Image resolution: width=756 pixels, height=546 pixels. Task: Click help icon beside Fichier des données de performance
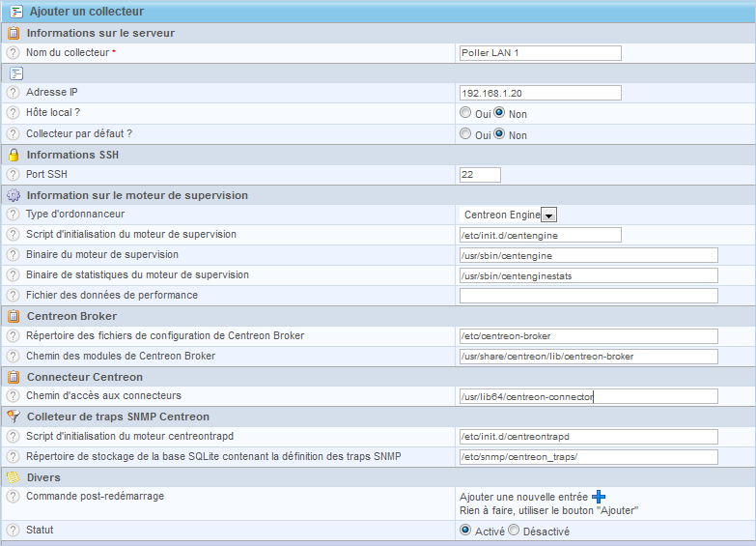(x=13, y=295)
